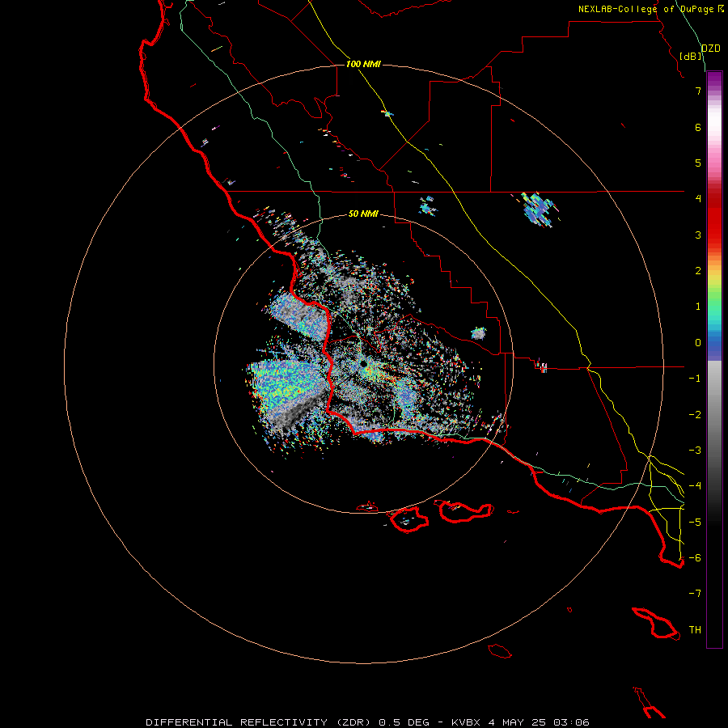Viewport: 728px width, 728px height.
Task: Click the 1 value on color scale
Action: (698, 307)
